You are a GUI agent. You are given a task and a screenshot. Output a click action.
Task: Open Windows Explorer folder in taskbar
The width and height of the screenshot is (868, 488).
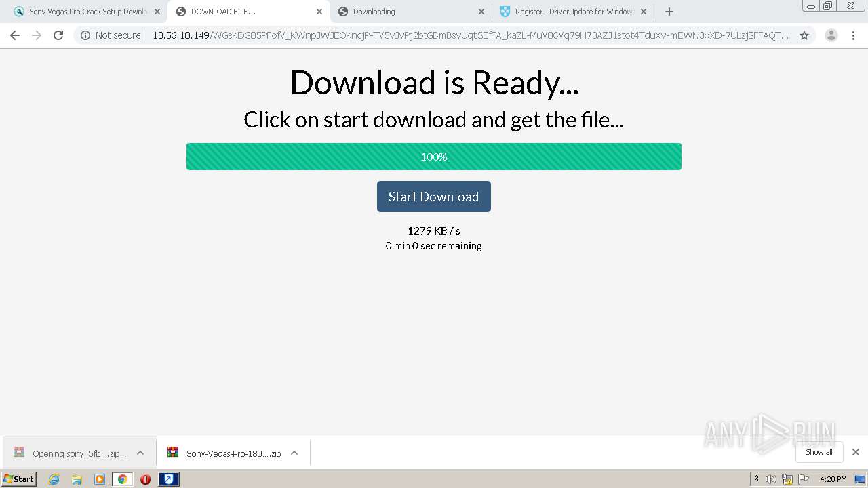tap(77, 479)
